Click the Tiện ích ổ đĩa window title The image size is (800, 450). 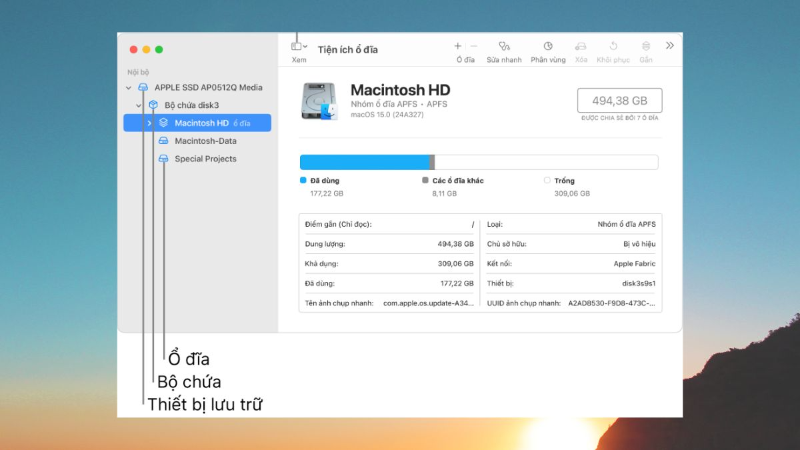pyautogui.click(x=347, y=49)
